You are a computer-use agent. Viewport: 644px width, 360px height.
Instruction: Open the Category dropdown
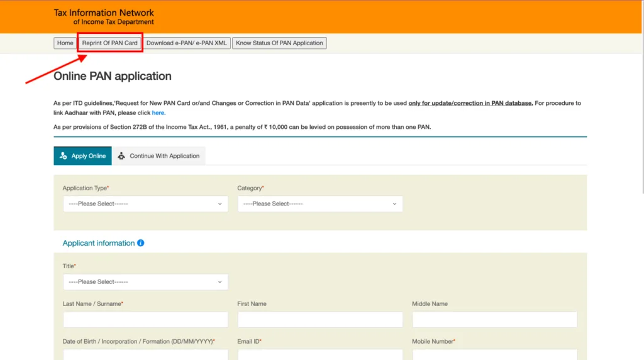[320, 204]
